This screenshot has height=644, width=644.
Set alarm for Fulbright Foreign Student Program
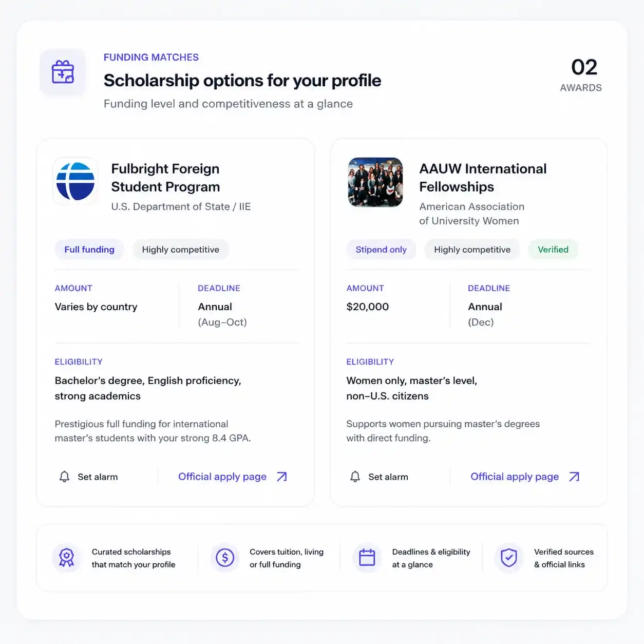[89, 477]
